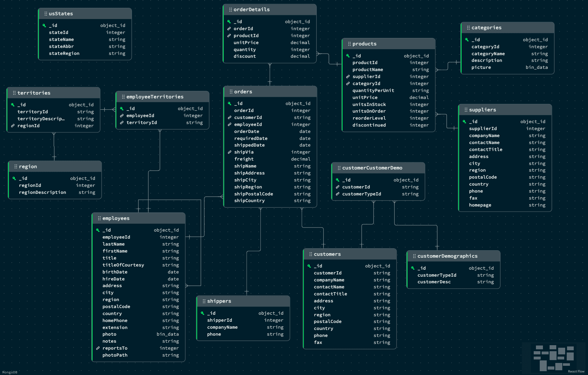
Task: Click the key icon beside _id in region
Action: click(13, 178)
